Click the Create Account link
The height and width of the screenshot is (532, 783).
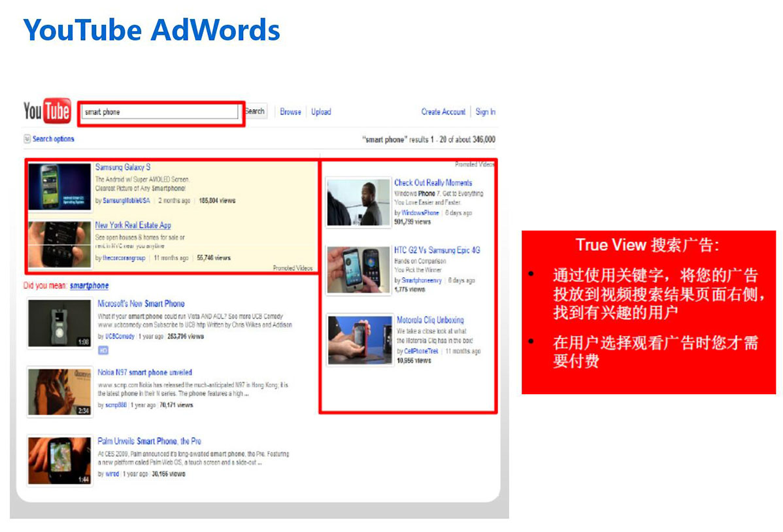(443, 112)
